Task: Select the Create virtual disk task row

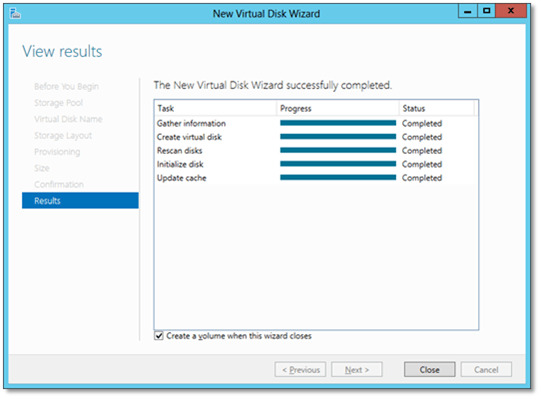Action: pyautogui.click(x=316, y=137)
